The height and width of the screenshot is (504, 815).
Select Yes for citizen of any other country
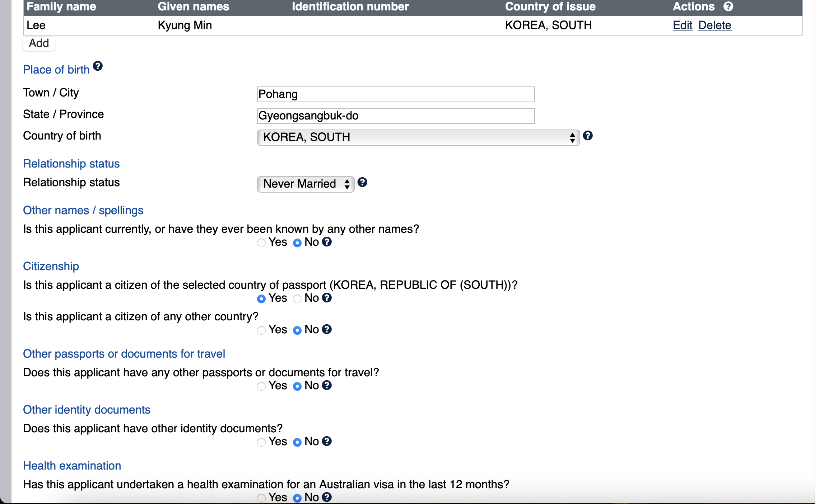click(261, 330)
